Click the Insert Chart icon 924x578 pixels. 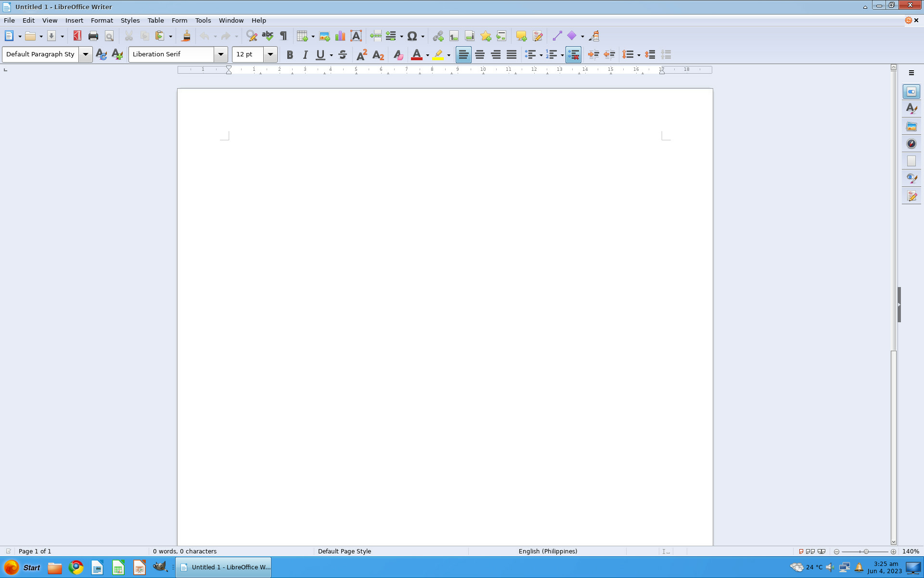tap(340, 36)
